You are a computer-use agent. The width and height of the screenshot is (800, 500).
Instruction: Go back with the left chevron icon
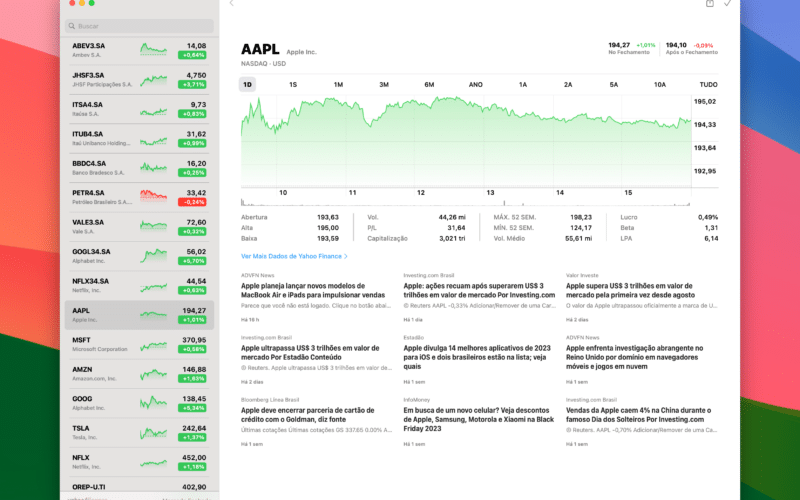(231, 3)
